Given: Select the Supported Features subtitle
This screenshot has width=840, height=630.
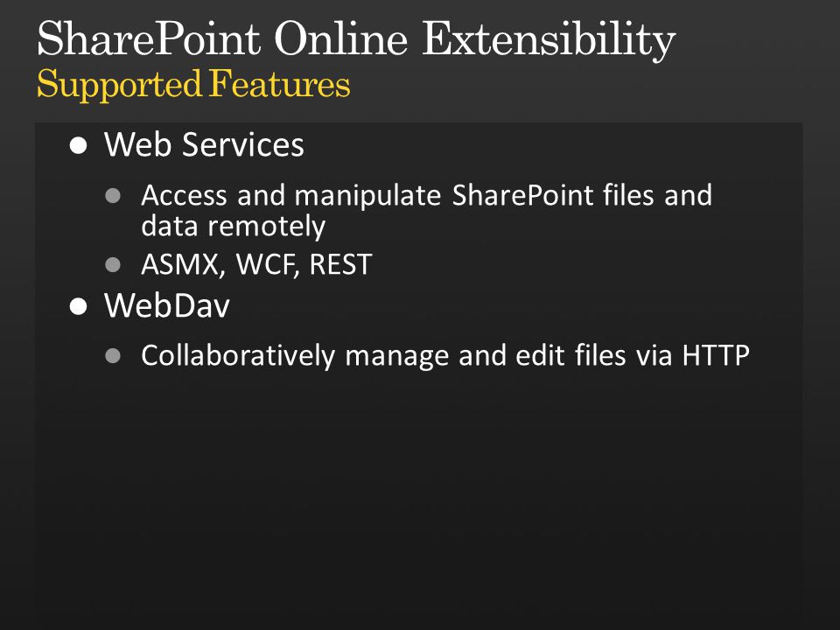Looking at the screenshot, I should point(192,84).
